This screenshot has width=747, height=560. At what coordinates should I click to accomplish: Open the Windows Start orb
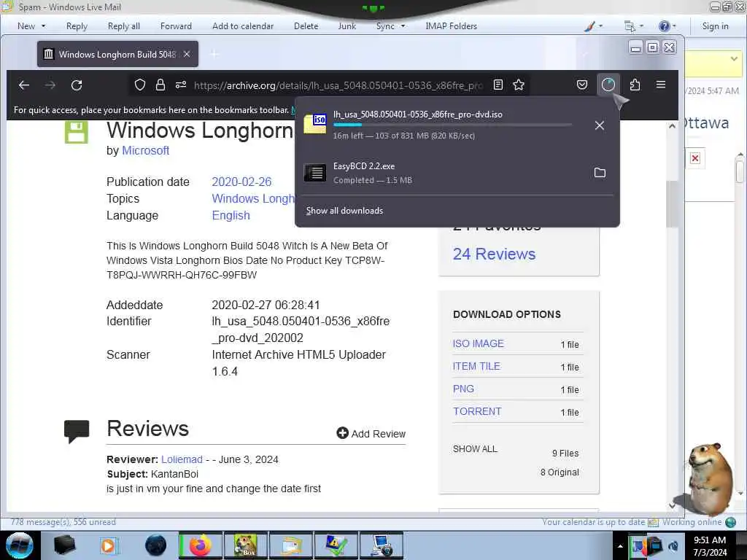point(20,545)
